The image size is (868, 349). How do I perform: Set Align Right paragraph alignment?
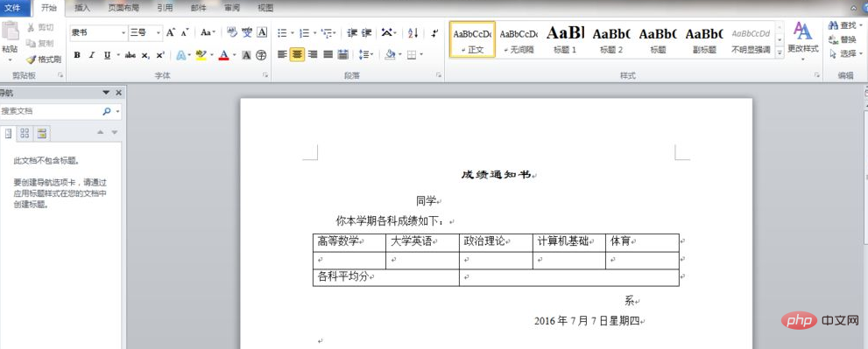tap(313, 54)
